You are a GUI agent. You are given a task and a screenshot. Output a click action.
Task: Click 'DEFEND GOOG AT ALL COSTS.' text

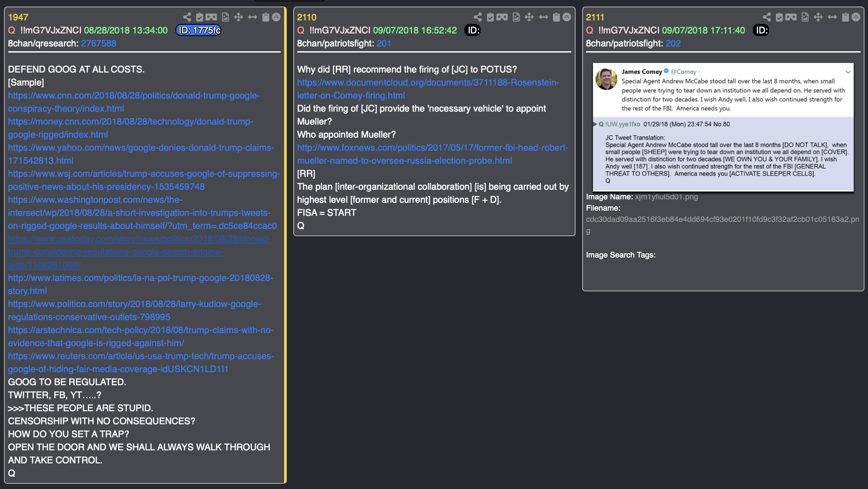(x=76, y=69)
